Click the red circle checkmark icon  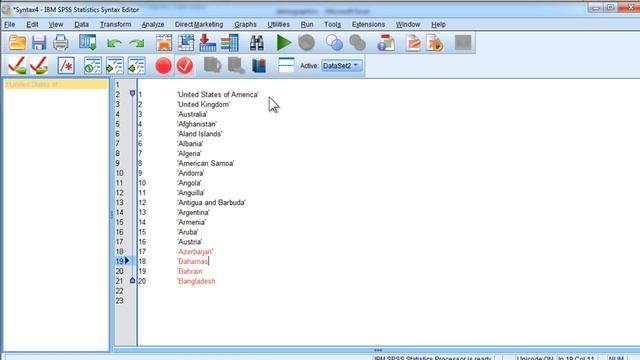(x=185, y=65)
